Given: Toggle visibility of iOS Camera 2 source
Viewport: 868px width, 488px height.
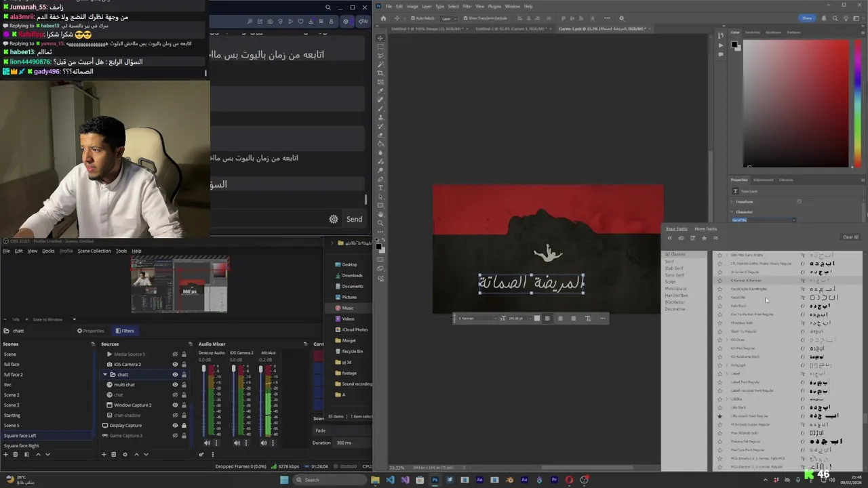Looking at the screenshot, I should pos(176,365).
